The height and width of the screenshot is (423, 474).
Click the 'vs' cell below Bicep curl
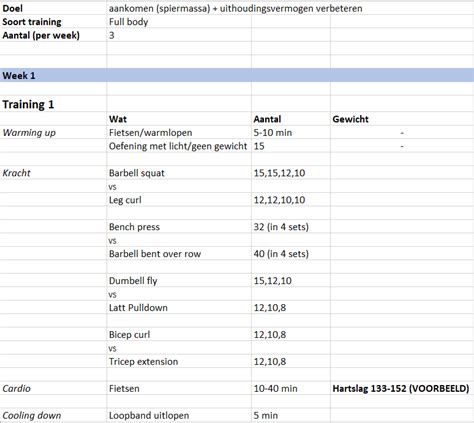(179, 348)
